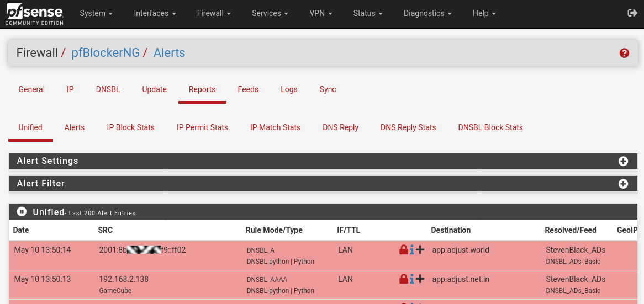Click the lock icon for app.adjust.net.in
The width and height of the screenshot is (644, 304).
404,279
